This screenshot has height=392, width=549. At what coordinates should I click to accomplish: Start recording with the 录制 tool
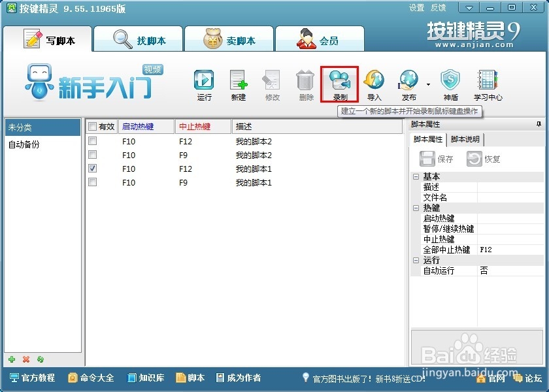click(341, 82)
